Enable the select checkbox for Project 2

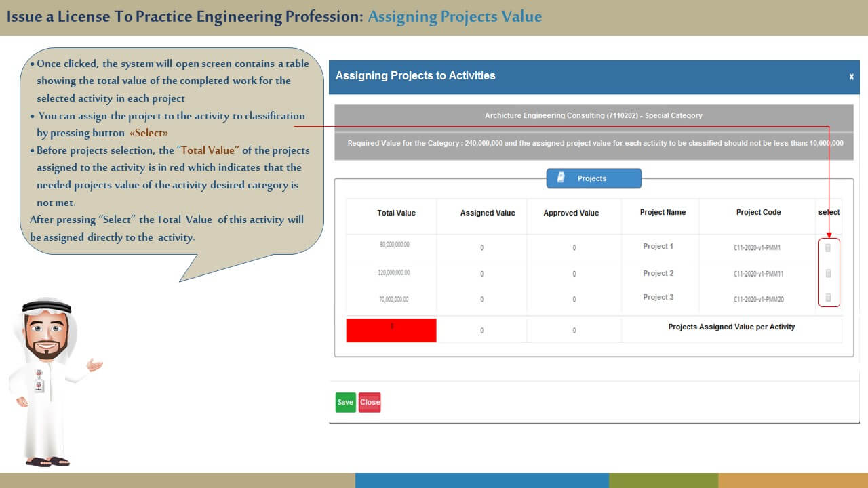click(x=828, y=274)
